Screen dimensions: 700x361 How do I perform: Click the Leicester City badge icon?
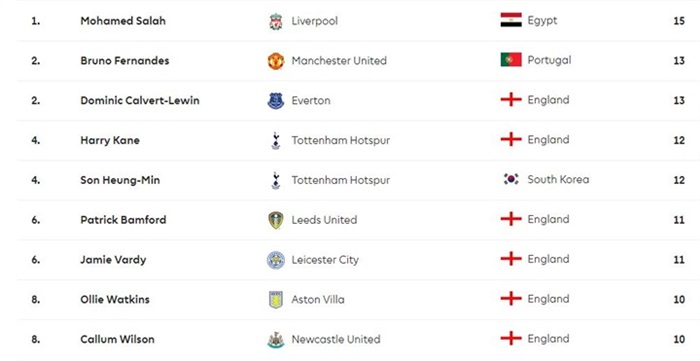[x=276, y=260]
